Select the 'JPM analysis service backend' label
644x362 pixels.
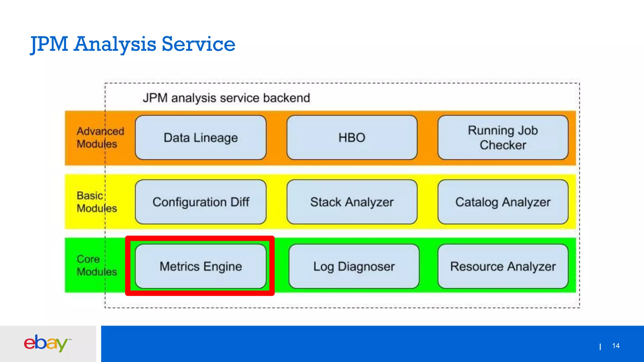(x=226, y=98)
